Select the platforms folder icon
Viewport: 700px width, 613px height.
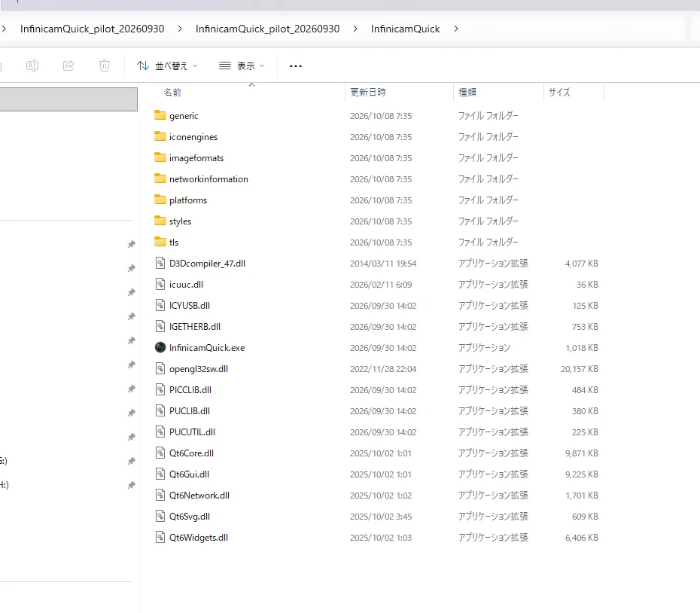click(160, 200)
